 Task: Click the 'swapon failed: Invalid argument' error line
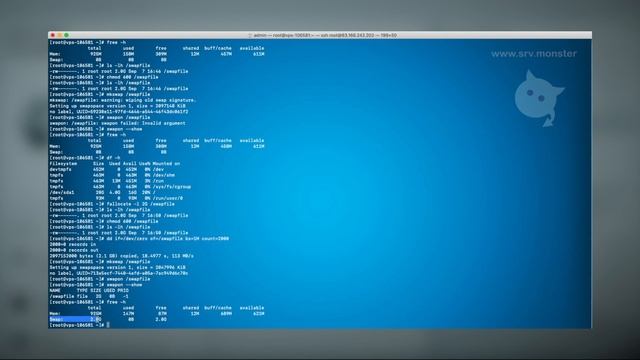point(118,123)
